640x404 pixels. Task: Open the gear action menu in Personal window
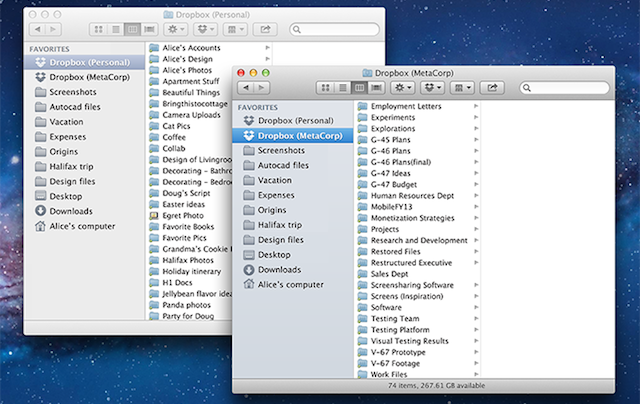[x=176, y=29]
